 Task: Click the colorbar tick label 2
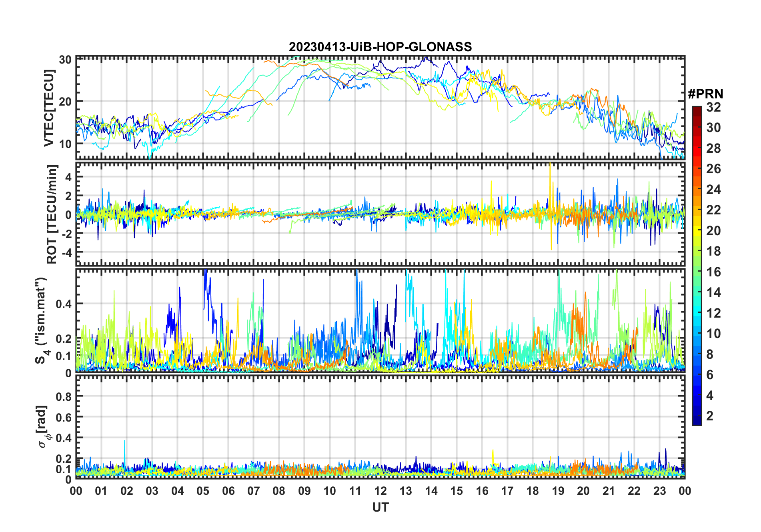(x=710, y=416)
